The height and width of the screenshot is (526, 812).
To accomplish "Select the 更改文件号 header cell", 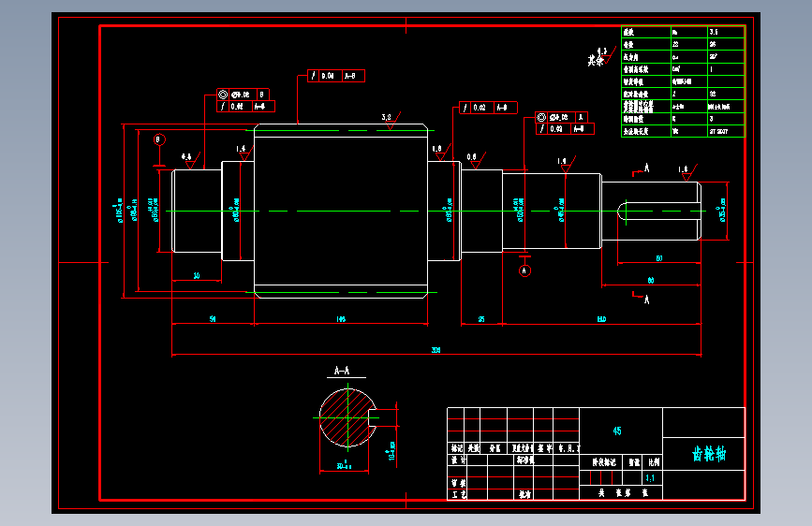I will click(x=522, y=448).
